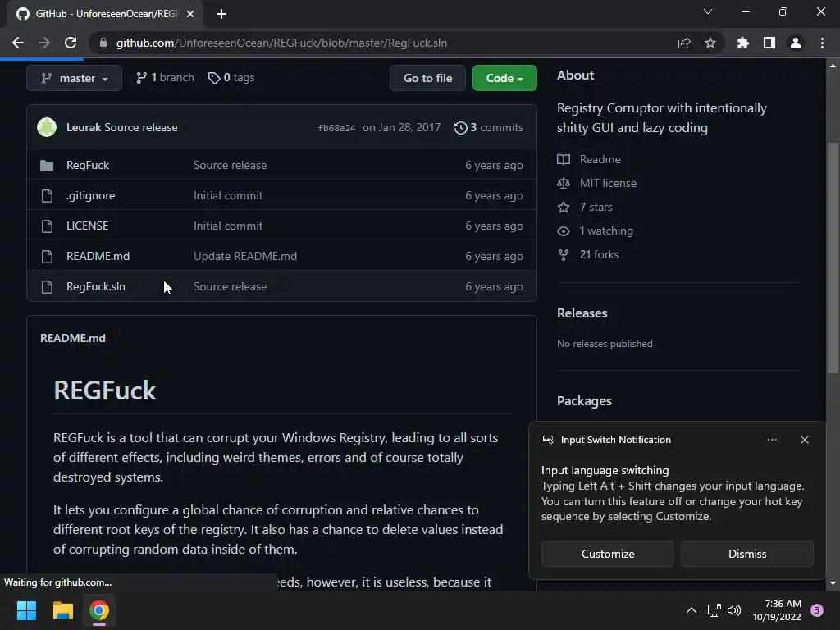Open notification options three-dot menu
Image resolution: width=840 pixels, height=630 pixels.
(x=771, y=440)
